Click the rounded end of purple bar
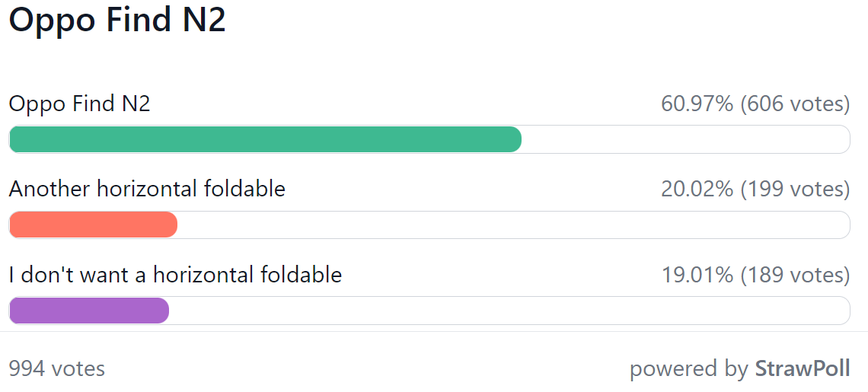868x392 pixels. [163, 311]
